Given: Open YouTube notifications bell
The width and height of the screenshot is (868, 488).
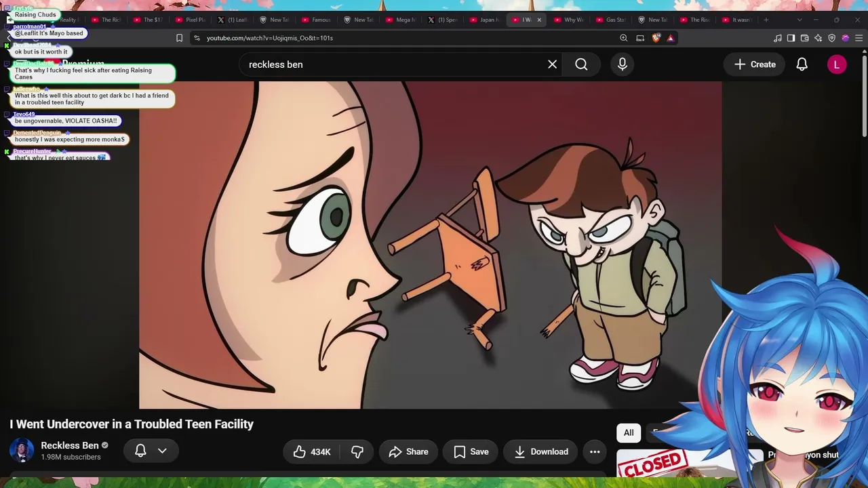Looking at the screenshot, I should click(802, 64).
